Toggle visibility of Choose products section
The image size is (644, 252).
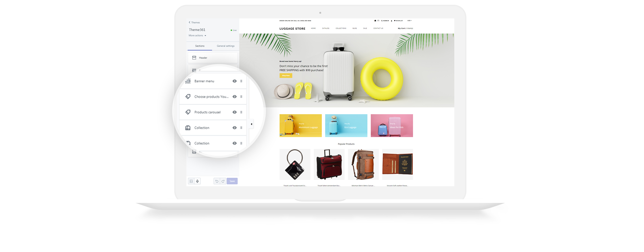coord(234,97)
